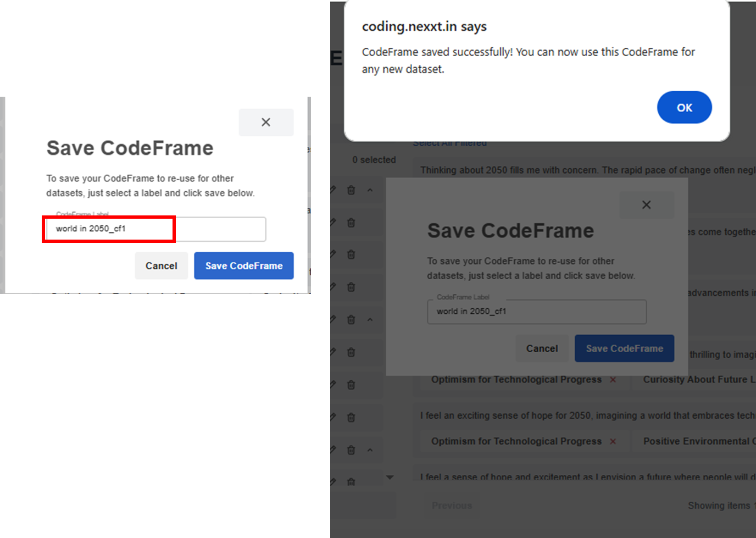The width and height of the screenshot is (756, 538).
Task: Click the trash icon beside the middle chevron
Action: click(351, 319)
